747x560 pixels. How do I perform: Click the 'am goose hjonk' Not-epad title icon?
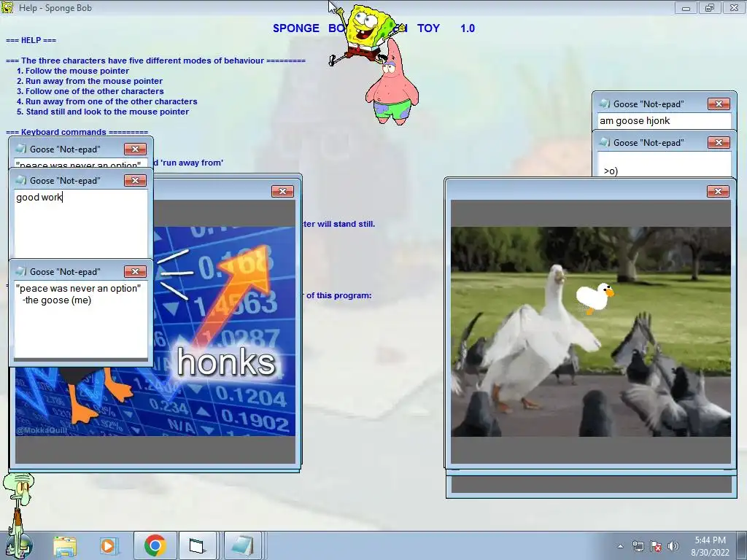[x=605, y=104]
